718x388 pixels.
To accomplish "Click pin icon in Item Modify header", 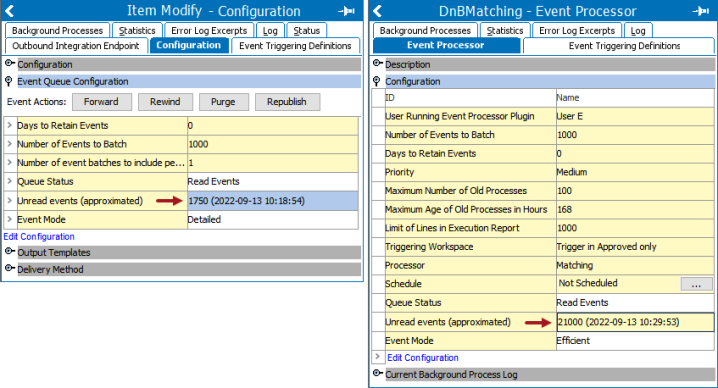I will coord(346,11).
